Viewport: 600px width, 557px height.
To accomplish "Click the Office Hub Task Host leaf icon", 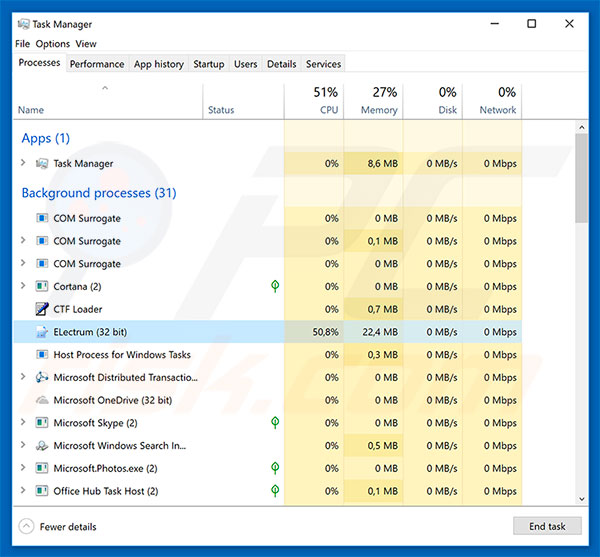I will point(275,490).
